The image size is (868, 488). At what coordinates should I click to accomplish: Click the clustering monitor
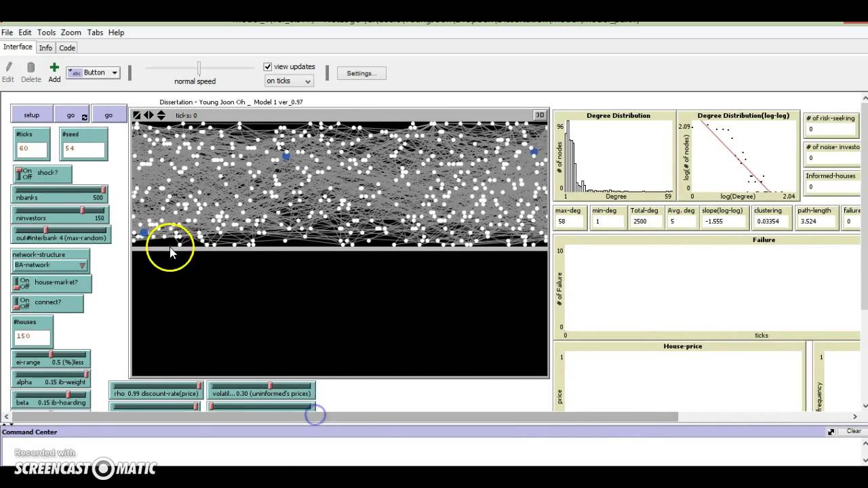pyautogui.click(x=772, y=218)
